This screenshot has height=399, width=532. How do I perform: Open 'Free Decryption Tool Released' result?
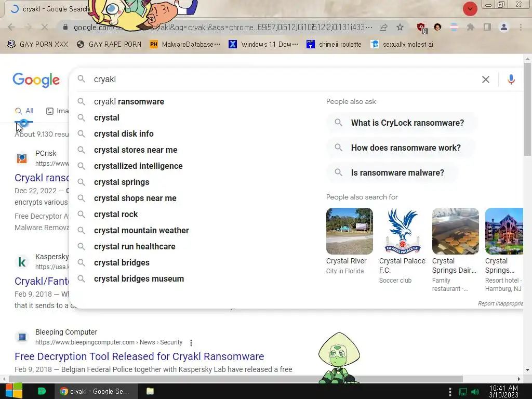point(139,356)
